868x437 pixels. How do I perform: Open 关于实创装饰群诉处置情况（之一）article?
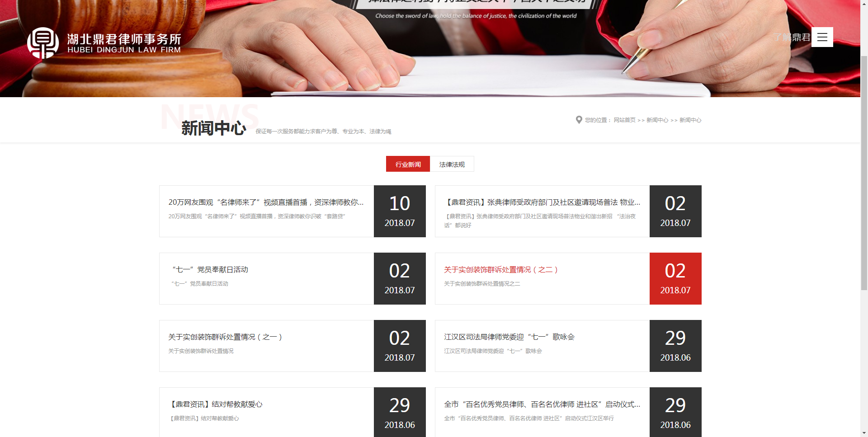[x=225, y=337]
